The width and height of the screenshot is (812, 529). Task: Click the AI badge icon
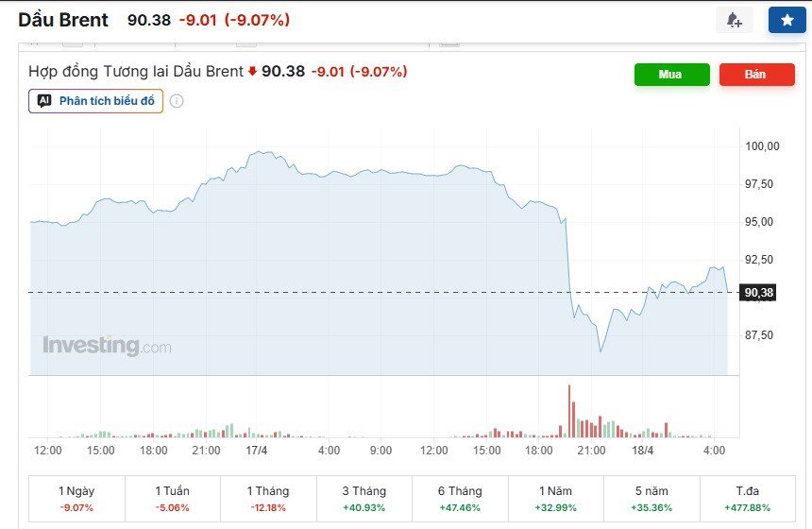(x=44, y=101)
